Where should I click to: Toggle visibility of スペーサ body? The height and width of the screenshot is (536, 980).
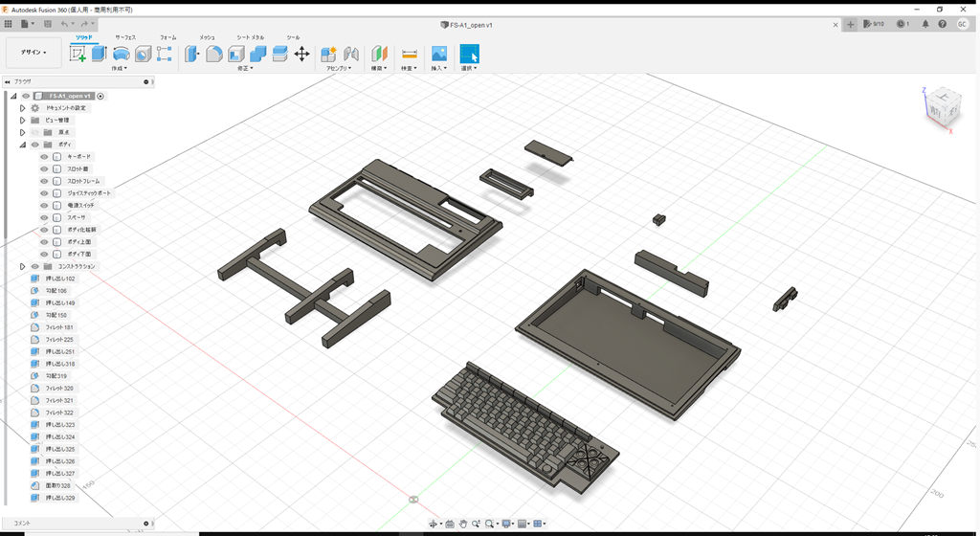pyautogui.click(x=44, y=218)
